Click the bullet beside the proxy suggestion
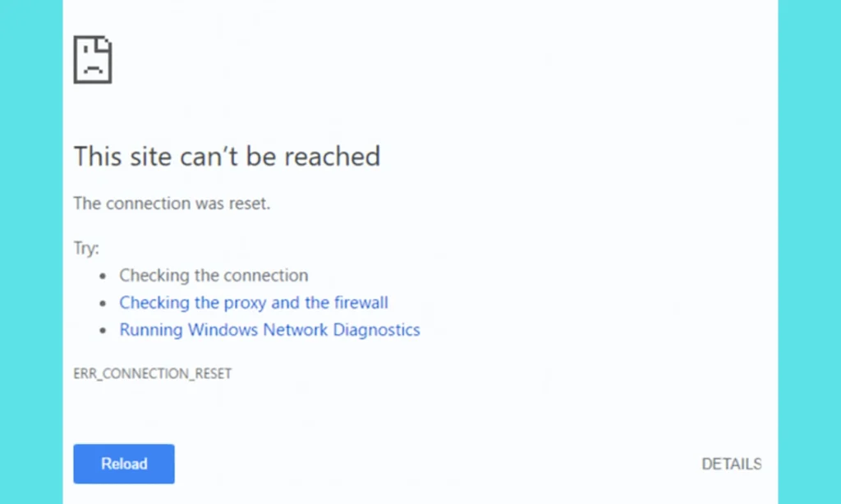This screenshot has width=841, height=504. tap(103, 302)
